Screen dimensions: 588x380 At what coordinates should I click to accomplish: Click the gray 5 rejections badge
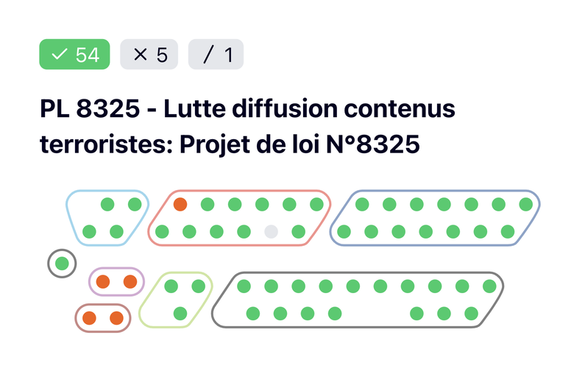pos(149,54)
